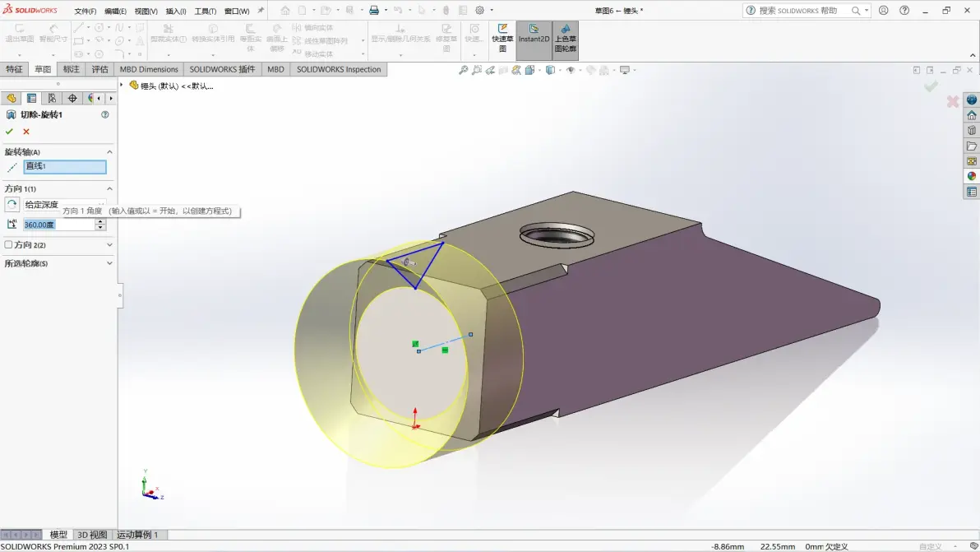Image resolution: width=980 pixels, height=552 pixels.
Task: Click the print icon in the top toolbar
Action: [374, 10]
